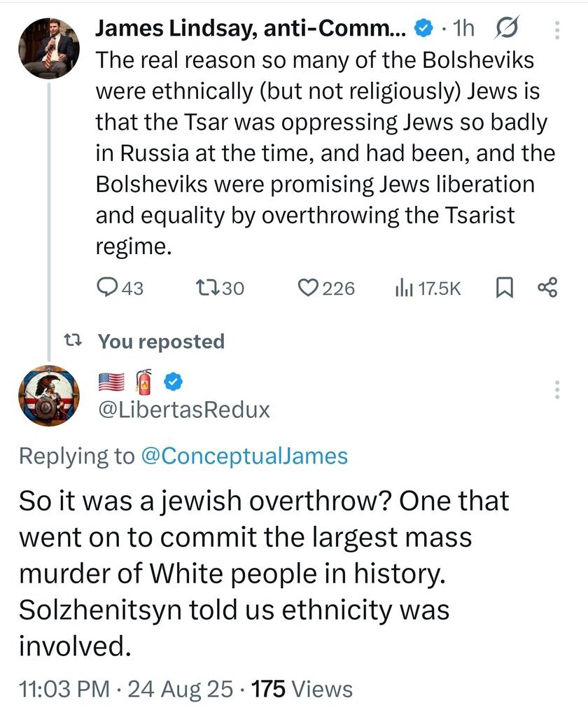View analytics showing 17.5K views
The height and width of the screenshot is (717, 588).
click(x=428, y=288)
